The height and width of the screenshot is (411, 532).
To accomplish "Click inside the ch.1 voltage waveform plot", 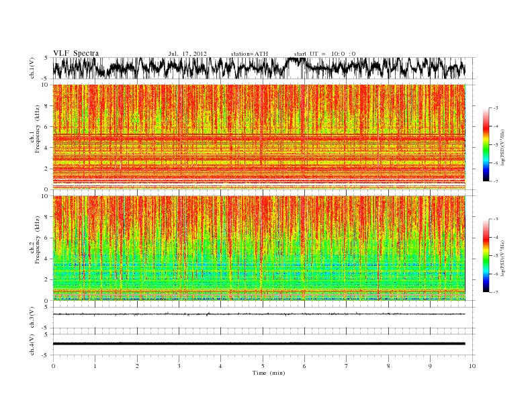I will point(263,68).
